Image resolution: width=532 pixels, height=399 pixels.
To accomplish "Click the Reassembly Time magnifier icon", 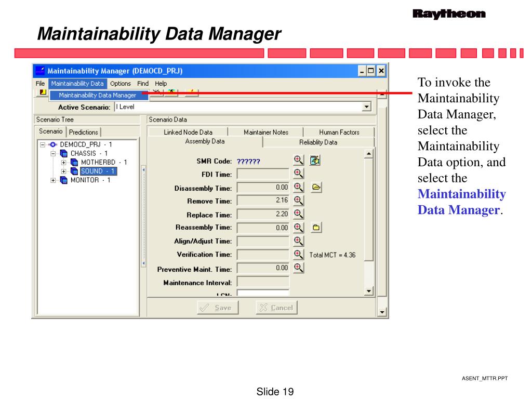I will point(298,228).
